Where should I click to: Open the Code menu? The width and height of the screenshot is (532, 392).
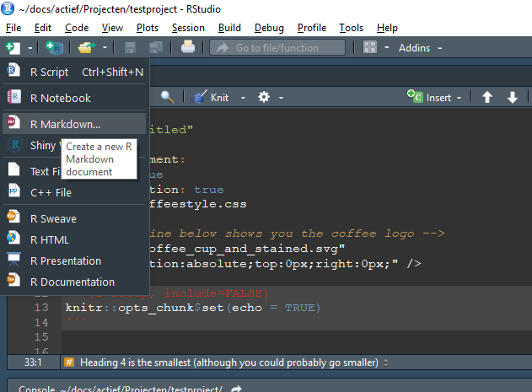(x=77, y=28)
